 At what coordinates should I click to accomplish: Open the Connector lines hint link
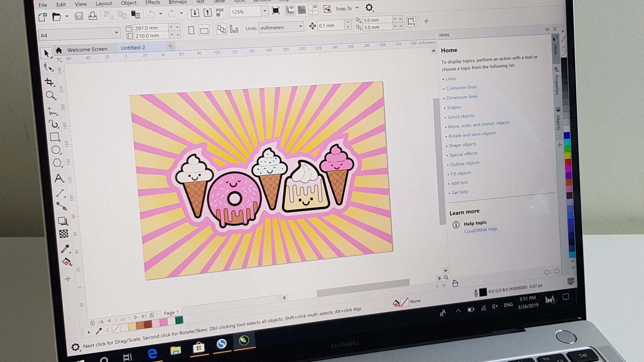[x=461, y=87]
